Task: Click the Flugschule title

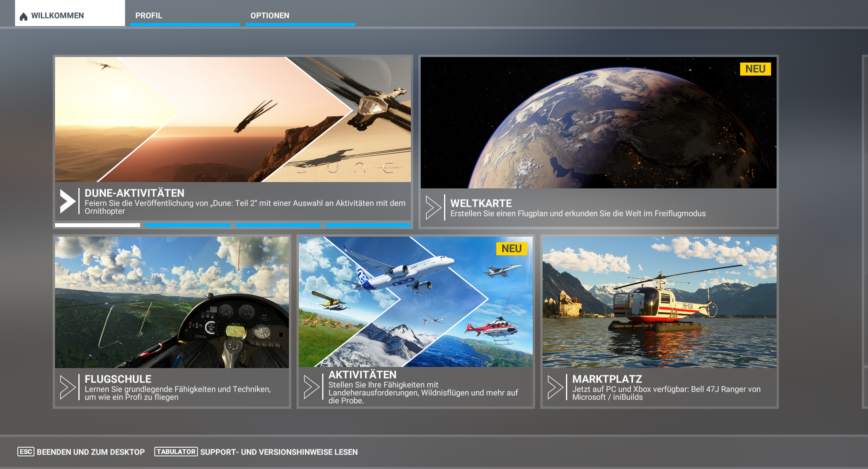Action: coord(118,379)
